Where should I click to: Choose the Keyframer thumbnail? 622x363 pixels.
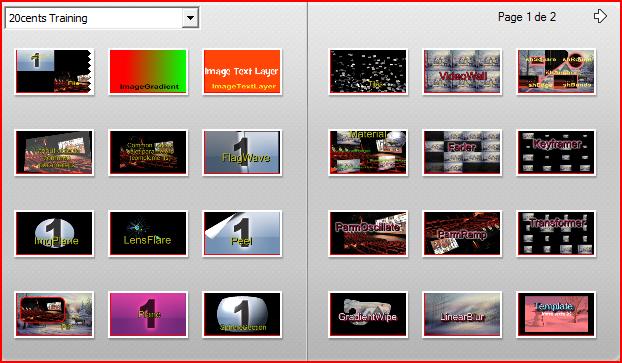556,153
